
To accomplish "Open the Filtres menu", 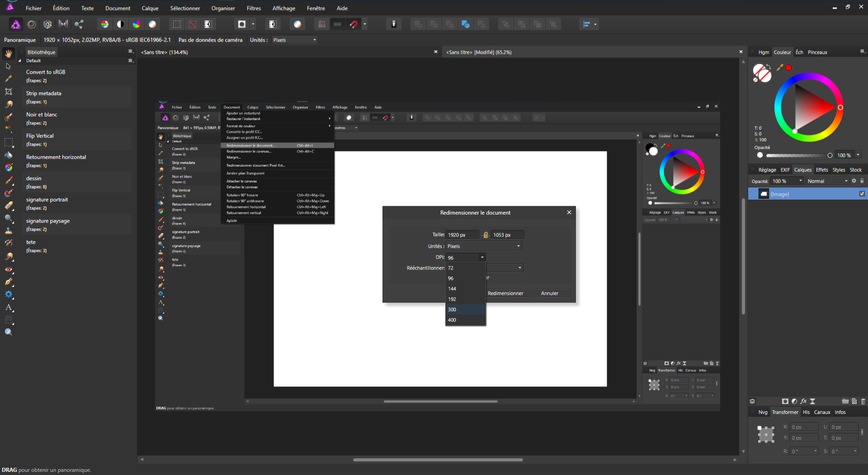I will pyautogui.click(x=254, y=8).
